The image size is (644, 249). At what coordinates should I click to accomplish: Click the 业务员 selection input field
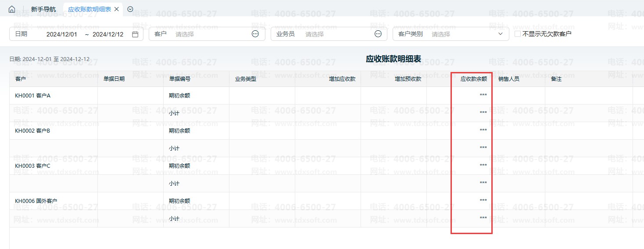(338, 34)
